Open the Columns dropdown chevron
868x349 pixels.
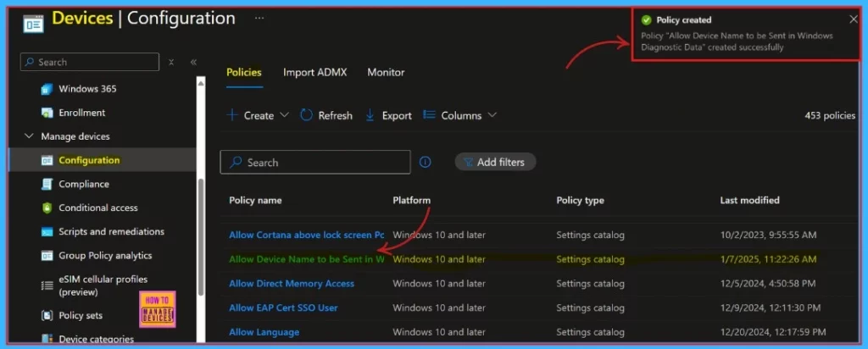492,115
